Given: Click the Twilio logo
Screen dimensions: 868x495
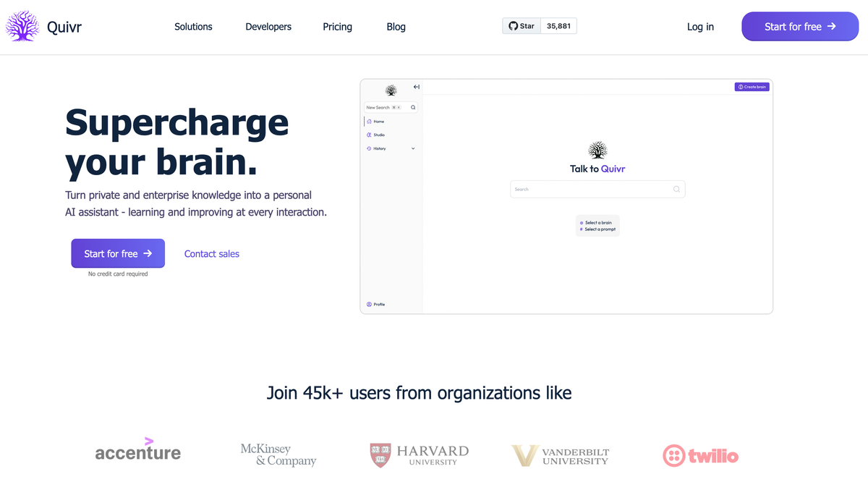Looking at the screenshot, I should pyautogui.click(x=701, y=455).
